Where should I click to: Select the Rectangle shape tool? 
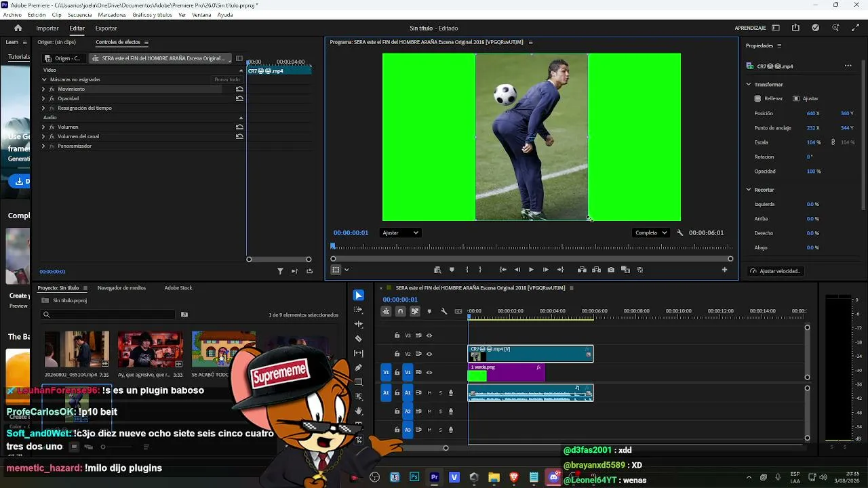pos(359,382)
